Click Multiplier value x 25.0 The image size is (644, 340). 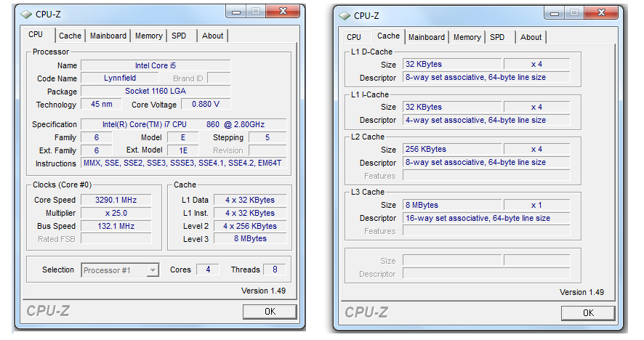[x=116, y=213]
